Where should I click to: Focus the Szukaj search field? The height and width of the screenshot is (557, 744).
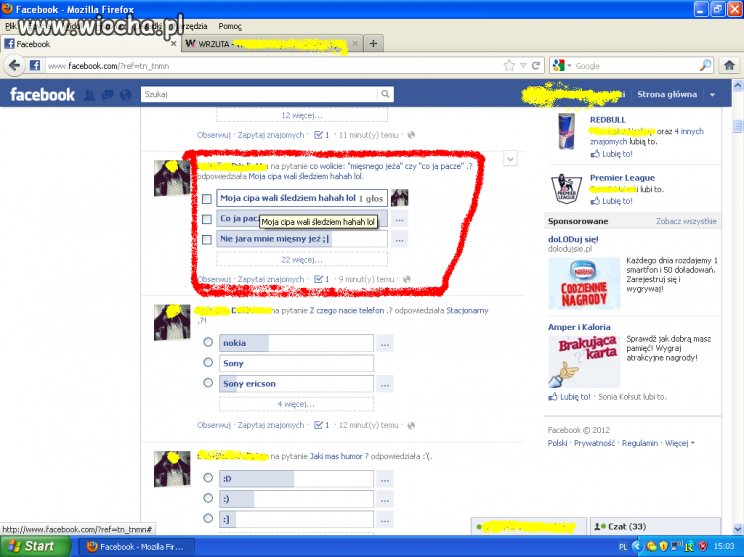(x=259, y=94)
